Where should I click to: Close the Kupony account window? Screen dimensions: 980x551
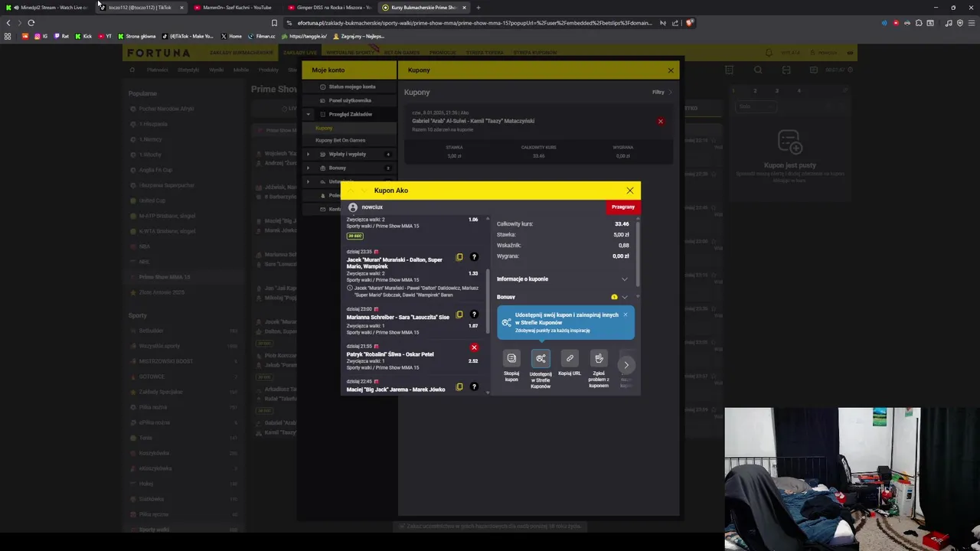pyautogui.click(x=671, y=70)
